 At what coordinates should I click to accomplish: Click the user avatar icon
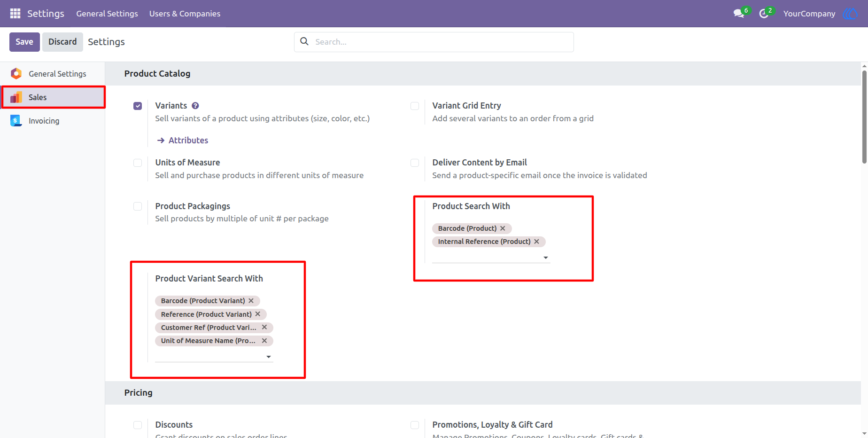(x=850, y=14)
